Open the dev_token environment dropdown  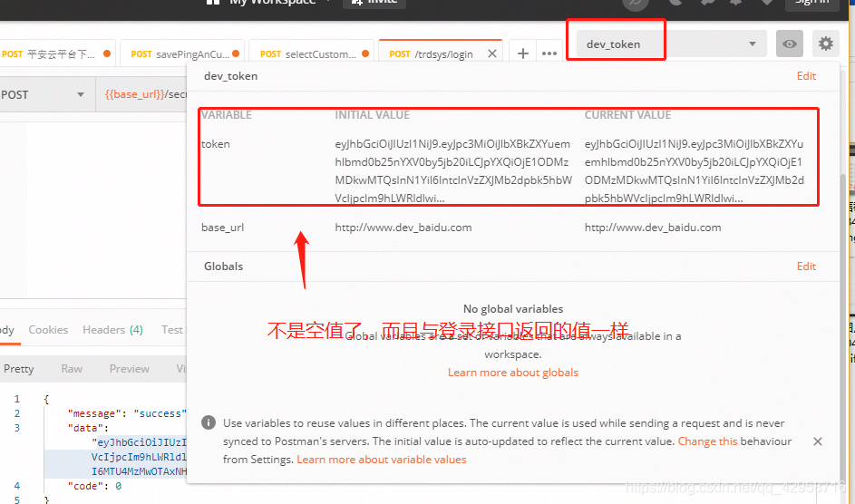[672, 44]
